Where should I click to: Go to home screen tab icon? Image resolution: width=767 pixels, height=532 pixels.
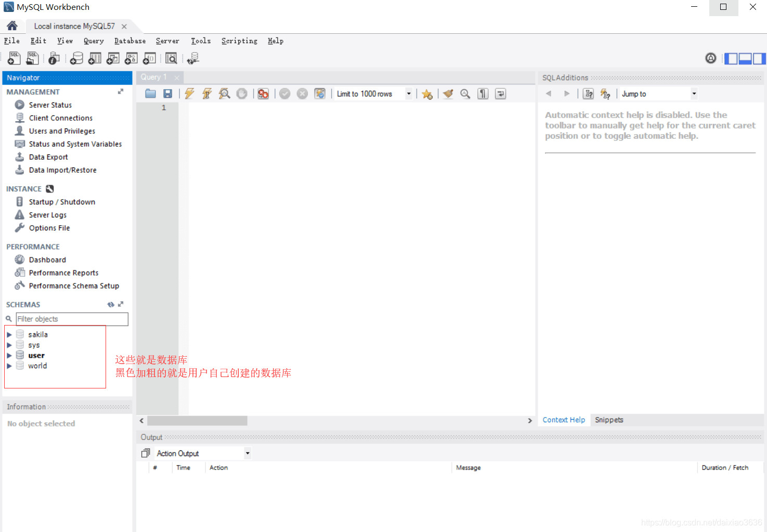pyautogui.click(x=12, y=26)
